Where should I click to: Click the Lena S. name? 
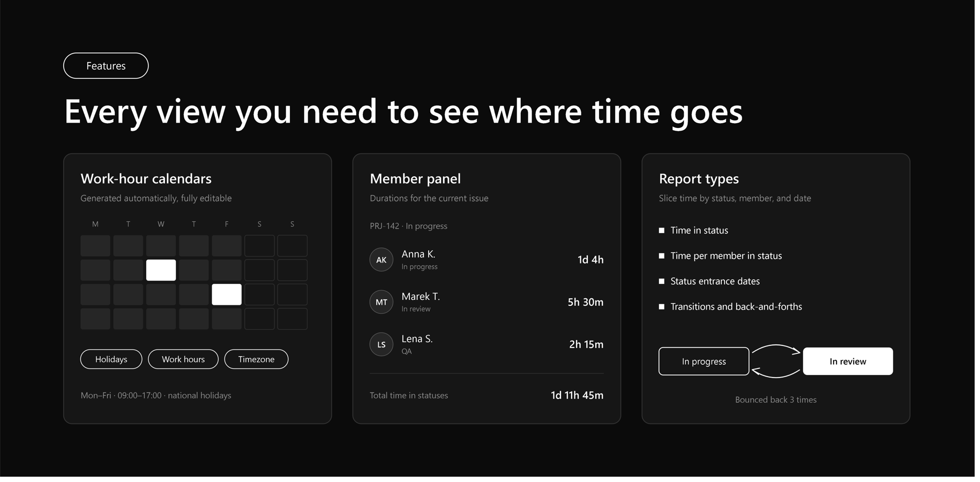pos(417,338)
